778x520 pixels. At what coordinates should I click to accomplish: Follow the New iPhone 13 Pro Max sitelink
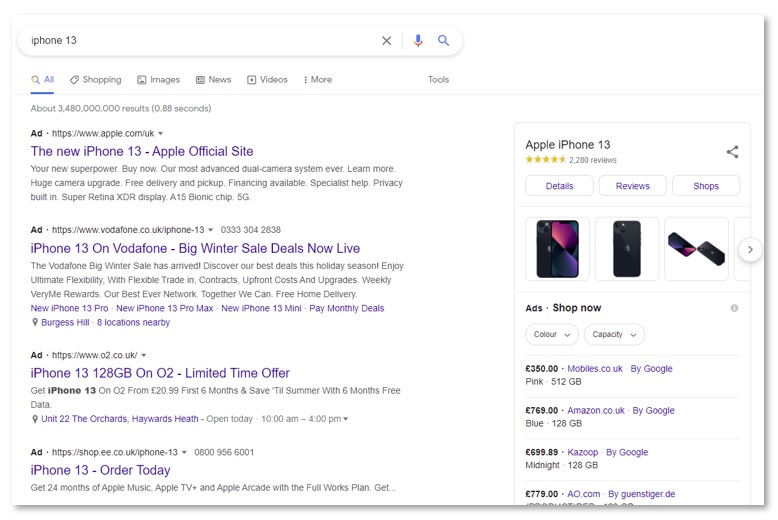pyautogui.click(x=165, y=308)
